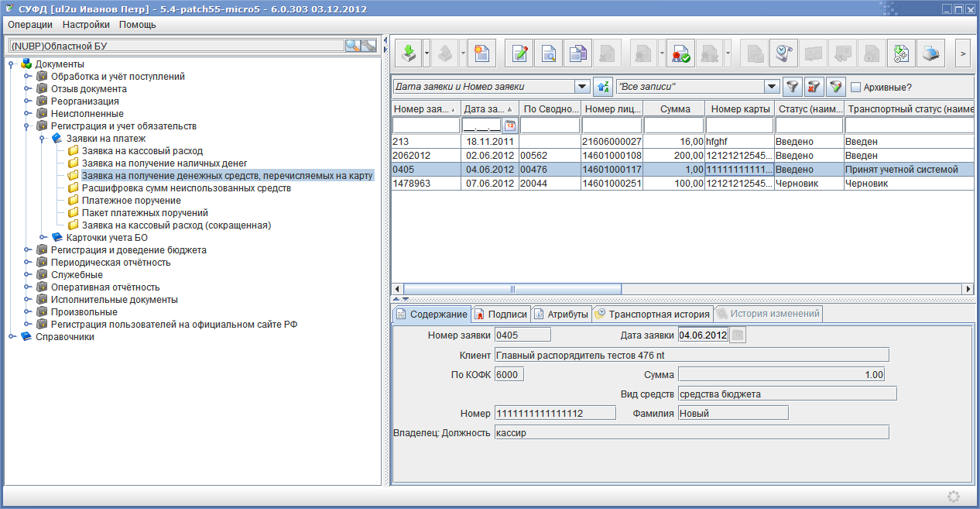Expand the Справочники tree node
The width and height of the screenshot is (980, 509).
tap(11, 337)
